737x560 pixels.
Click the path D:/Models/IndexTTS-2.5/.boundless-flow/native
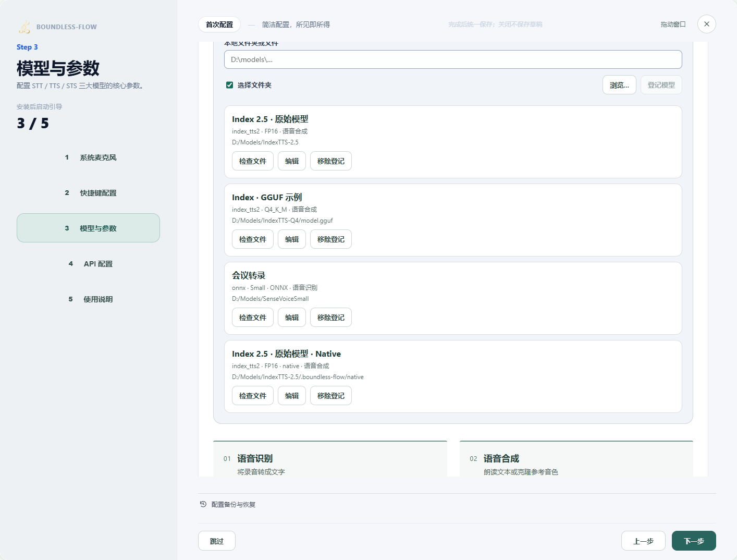(298, 377)
